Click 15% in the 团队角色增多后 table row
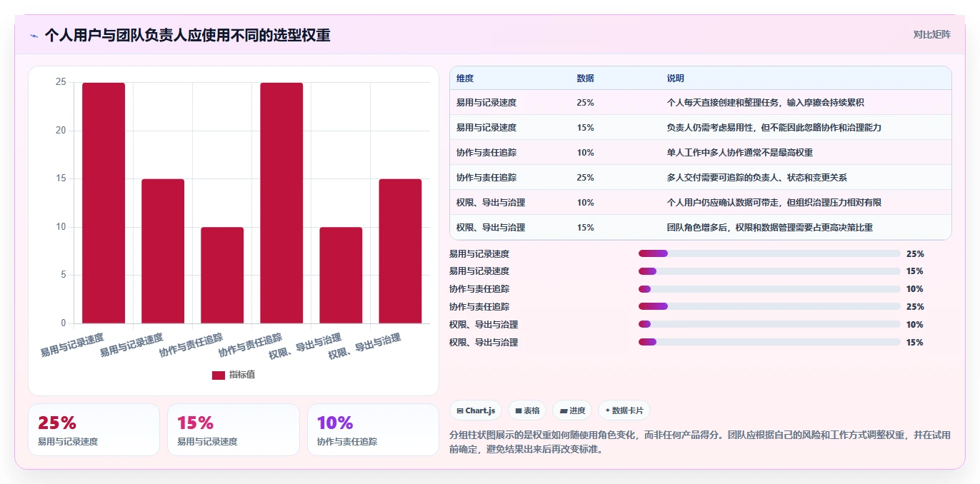This screenshot has width=980, height=484. click(x=585, y=228)
